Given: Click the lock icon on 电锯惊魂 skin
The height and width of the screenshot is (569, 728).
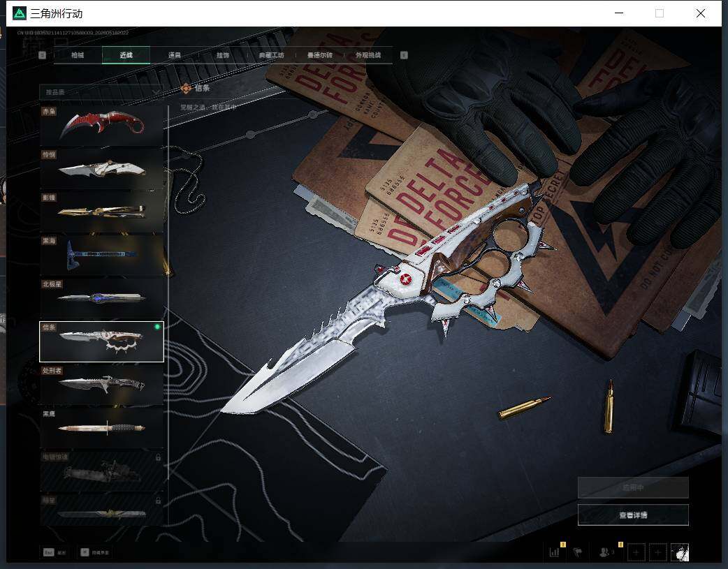Looking at the screenshot, I should tap(158, 457).
